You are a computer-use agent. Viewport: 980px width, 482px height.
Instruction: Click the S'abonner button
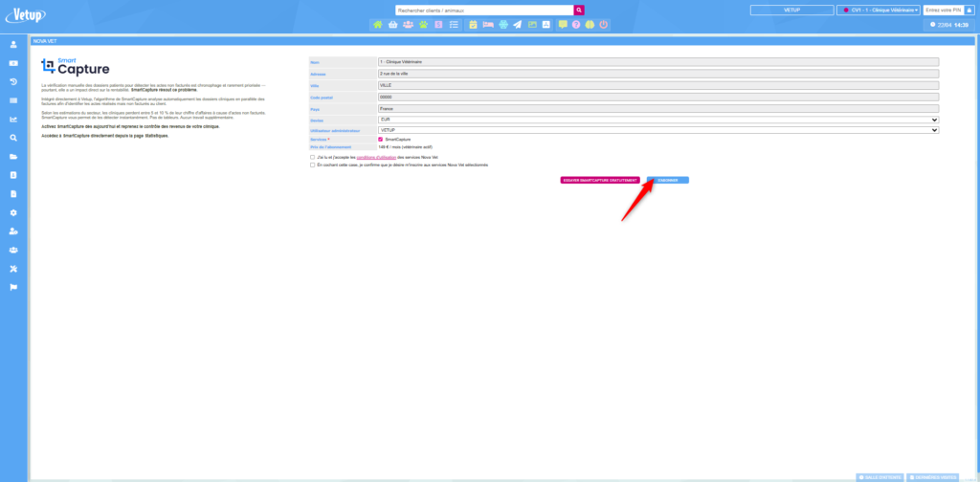[667, 180]
